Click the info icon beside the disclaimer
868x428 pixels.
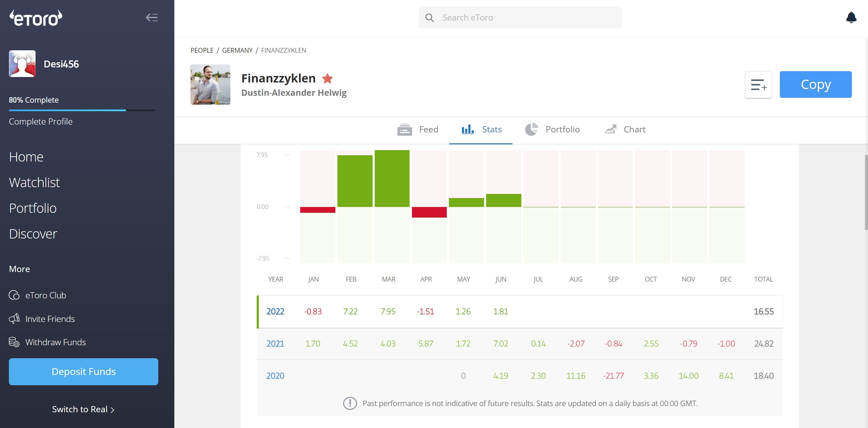click(x=350, y=403)
